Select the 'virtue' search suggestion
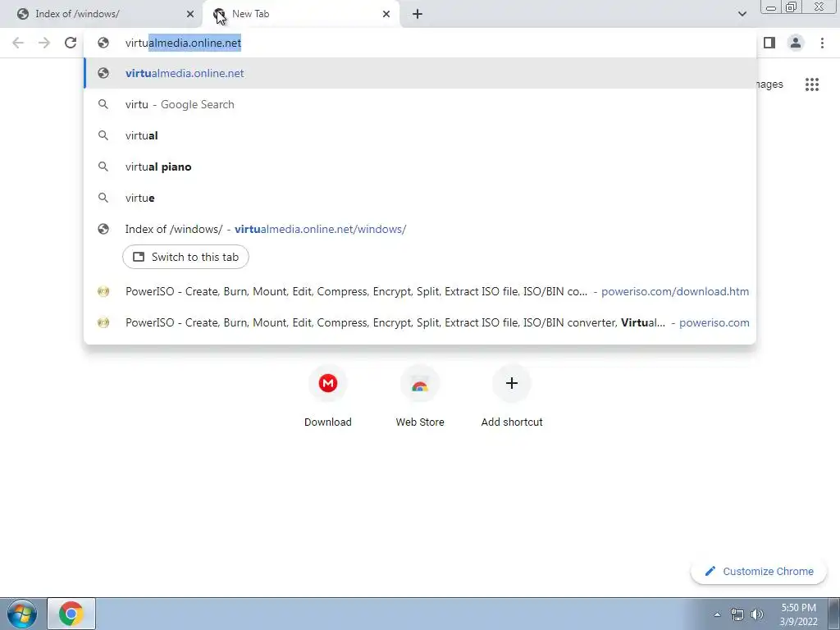This screenshot has height=630, width=840. pos(420,198)
